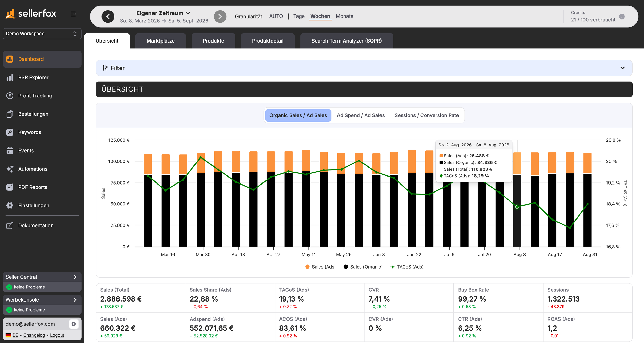Image resolution: width=644 pixels, height=343 pixels.
Task: Open Einstellungen gear icon
Action: pyautogui.click(x=10, y=205)
